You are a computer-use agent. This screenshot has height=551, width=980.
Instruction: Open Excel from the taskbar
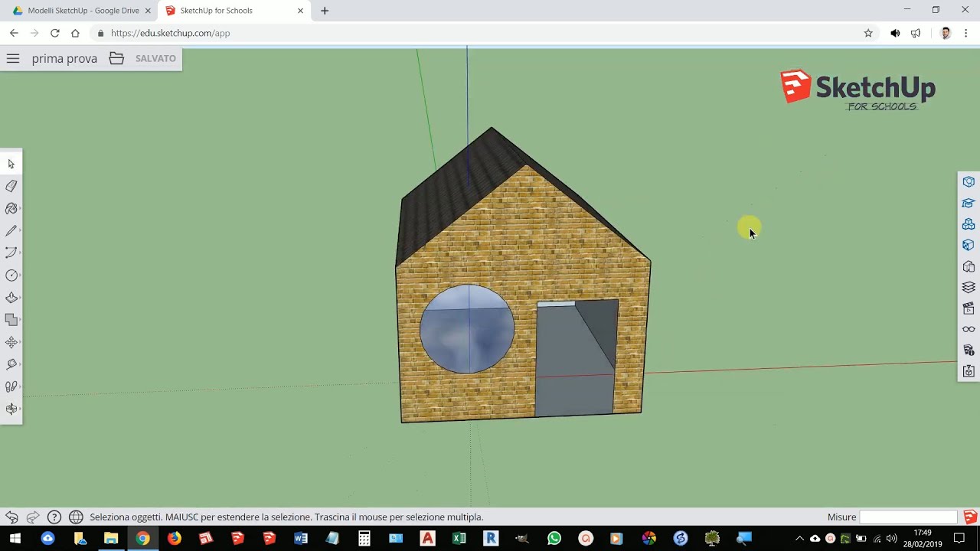tap(459, 539)
